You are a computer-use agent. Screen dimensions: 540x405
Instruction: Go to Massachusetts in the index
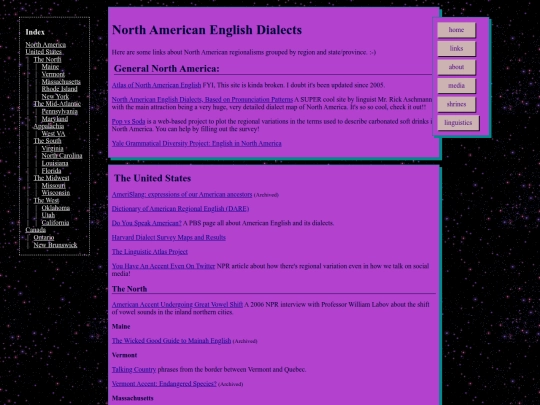(61, 82)
